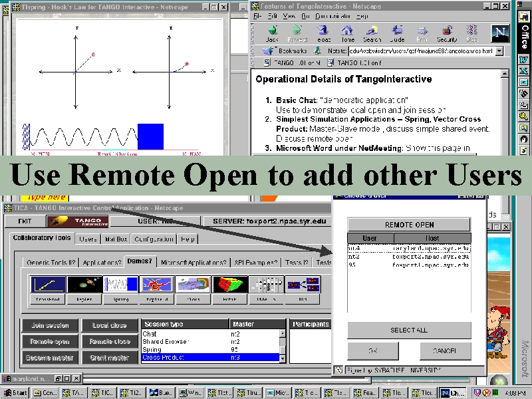Click the EXIT button in TICA
Image resolution: width=532 pixels, height=399 pixels.
25,221
